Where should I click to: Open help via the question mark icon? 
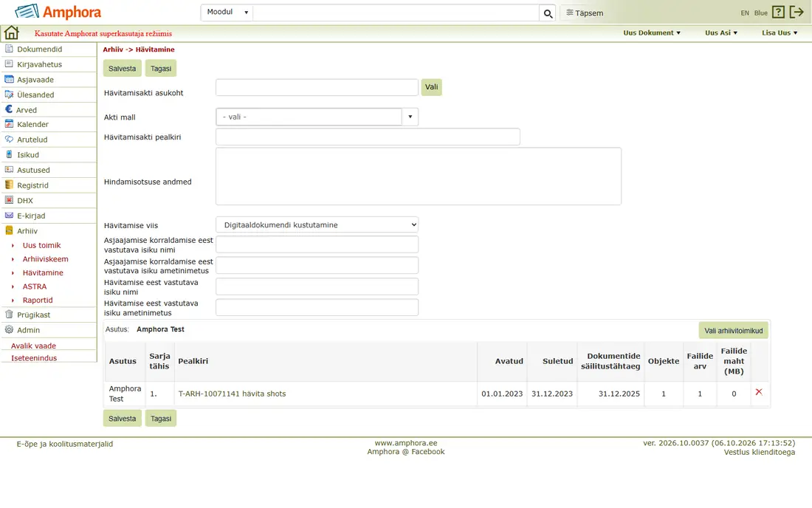(778, 13)
